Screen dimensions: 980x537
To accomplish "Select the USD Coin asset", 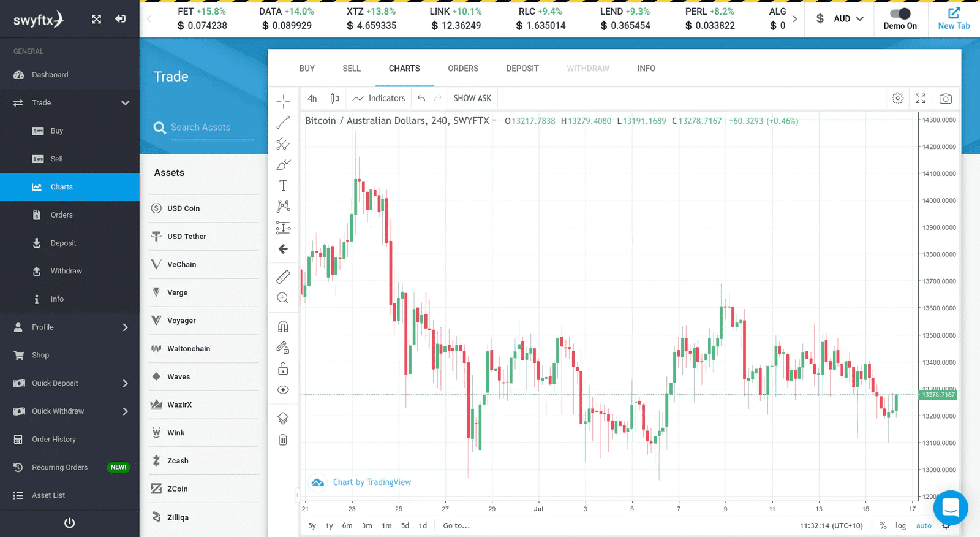I will point(203,208).
